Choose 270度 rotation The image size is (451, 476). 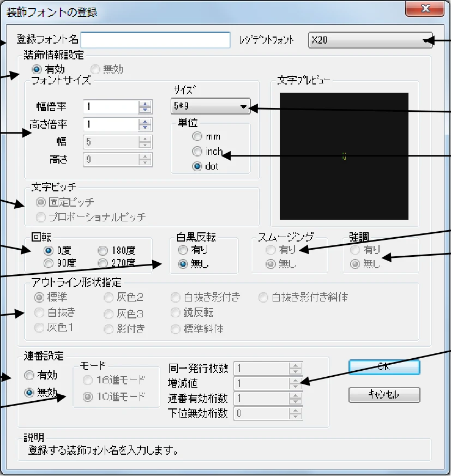click(x=103, y=263)
